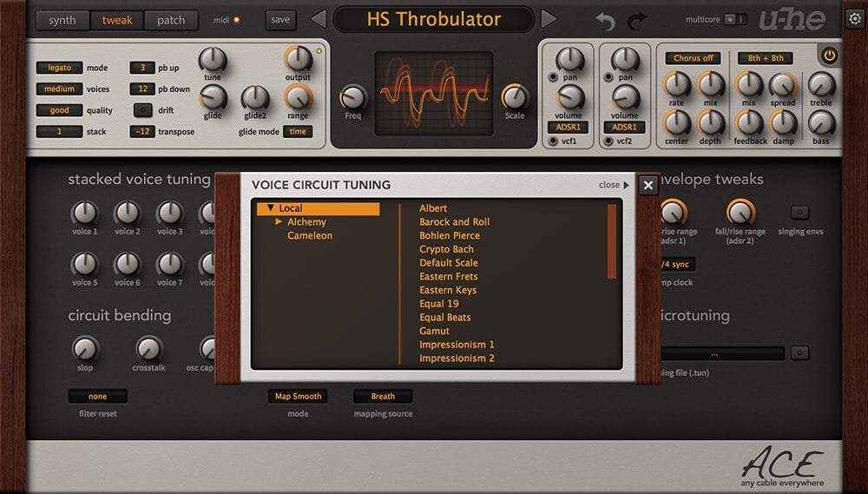Click the crosstalk knob
Viewport: 868px width, 494px height.
(148, 348)
